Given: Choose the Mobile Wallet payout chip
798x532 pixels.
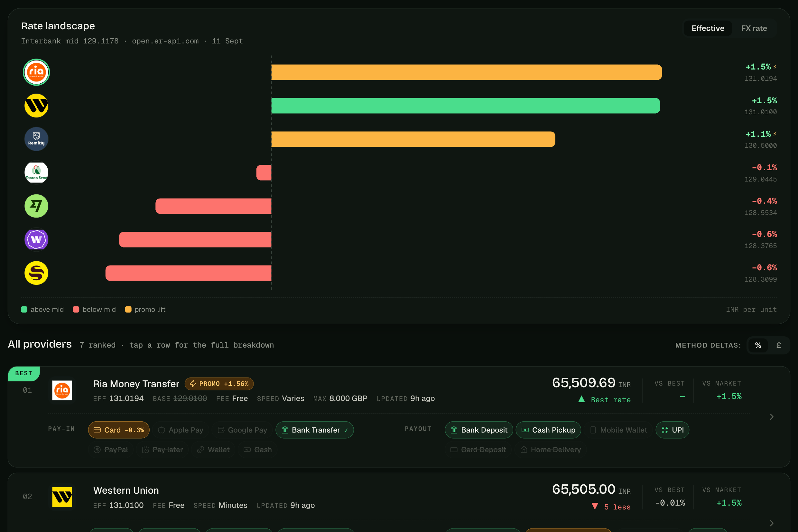Looking at the screenshot, I should pos(618,430).
